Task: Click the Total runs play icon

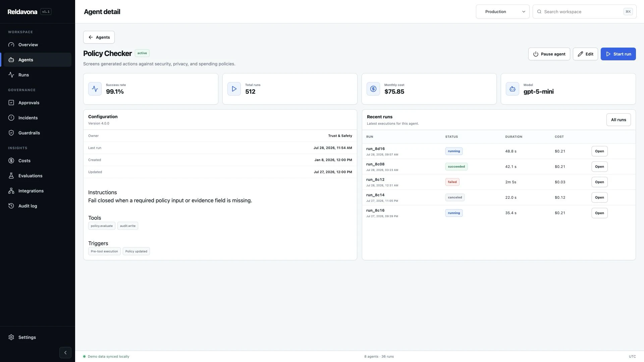Action: [x=234, y=89]
